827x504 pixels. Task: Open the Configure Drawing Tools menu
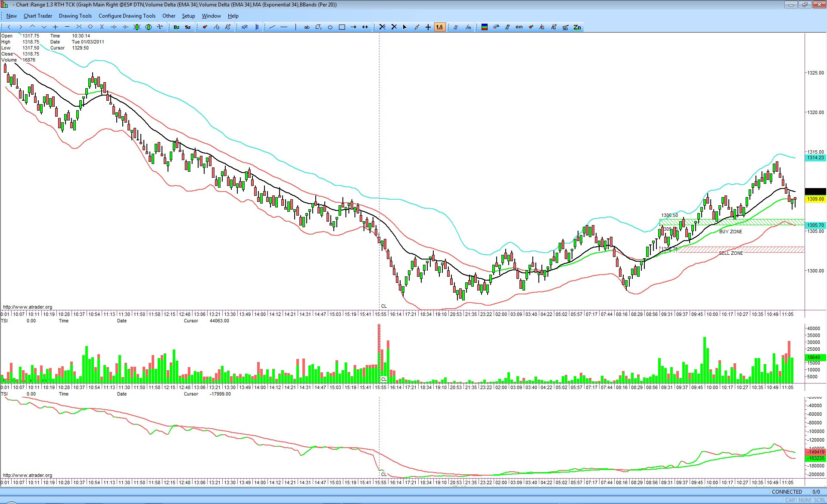click(x=127, y=16)
